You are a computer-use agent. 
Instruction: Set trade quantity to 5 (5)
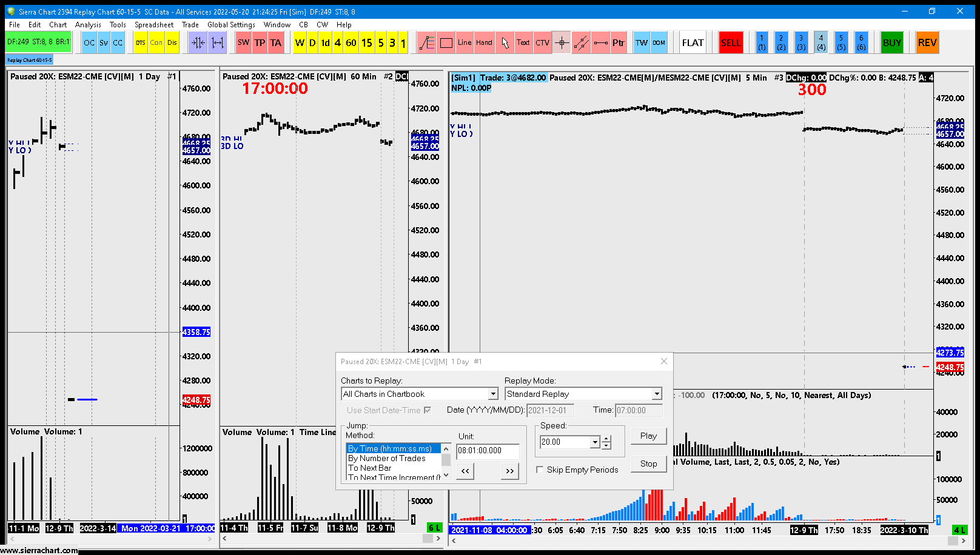pos(841,42)
